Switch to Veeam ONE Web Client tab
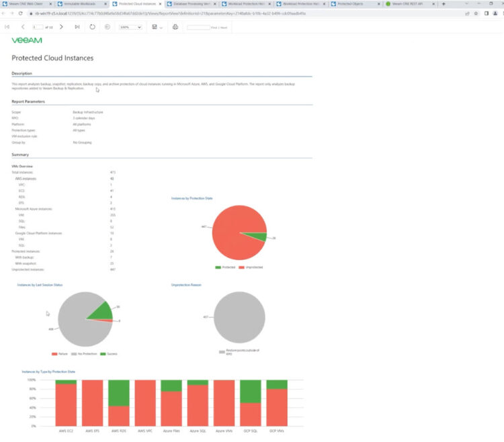The height and width of the screenshot is (442, 504). [x=26, y=4]
